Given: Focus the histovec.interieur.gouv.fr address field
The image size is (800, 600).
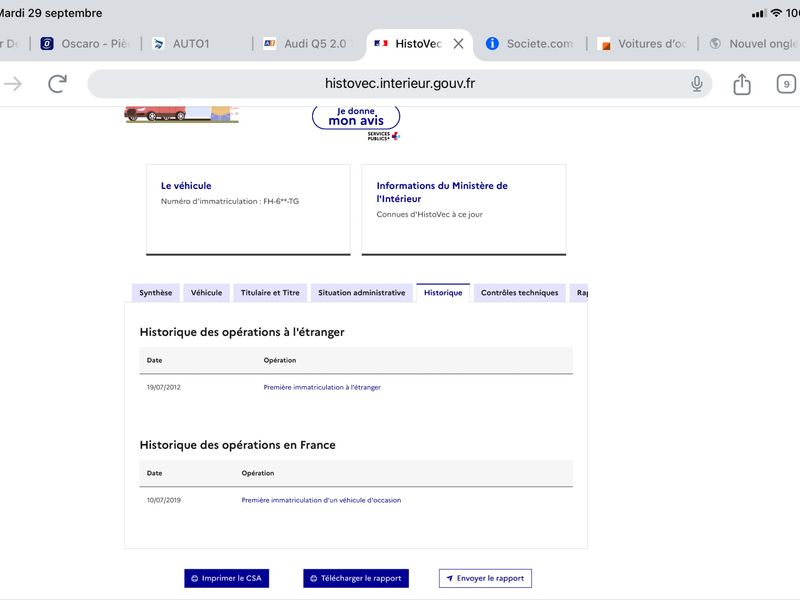Looking at the screenshot, I should pyautogui.click(x=399, y=84).
